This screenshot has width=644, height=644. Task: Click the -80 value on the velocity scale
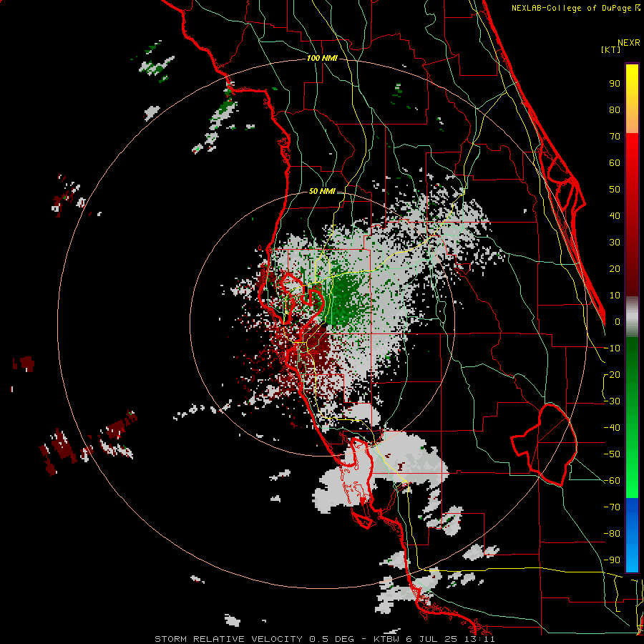[x=612, y=534]
